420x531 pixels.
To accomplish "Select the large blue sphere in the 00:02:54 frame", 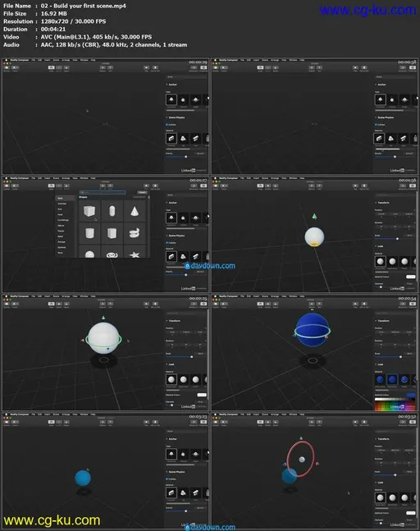I will (312, 330).
